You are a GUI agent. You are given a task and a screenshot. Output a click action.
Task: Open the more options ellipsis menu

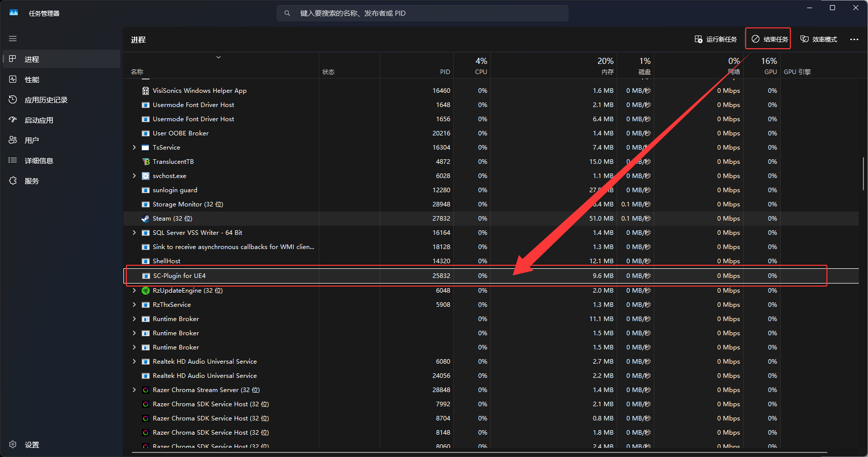854,39
